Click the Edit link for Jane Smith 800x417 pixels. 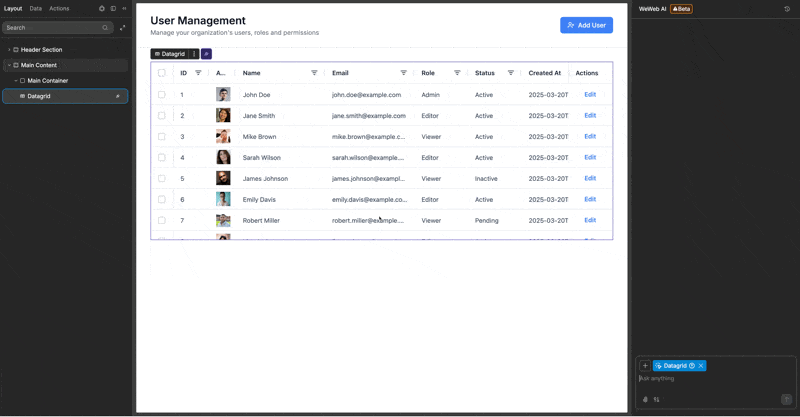(590, 115)
